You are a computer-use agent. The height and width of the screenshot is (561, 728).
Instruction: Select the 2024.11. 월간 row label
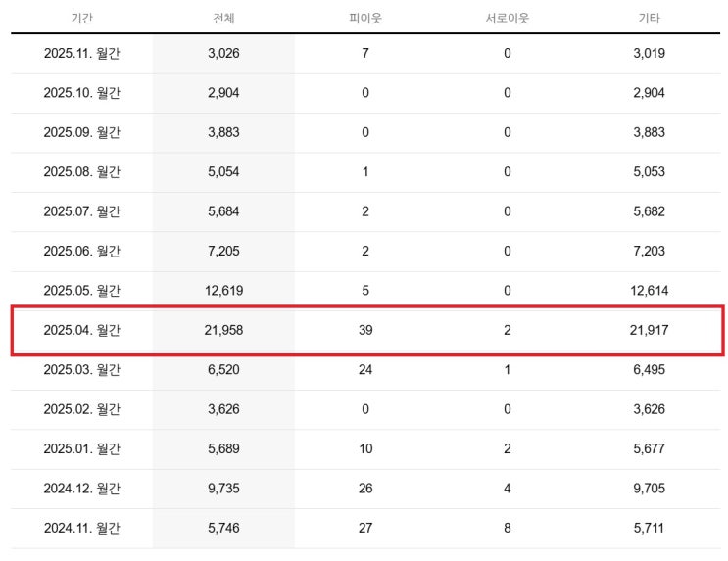81,528
